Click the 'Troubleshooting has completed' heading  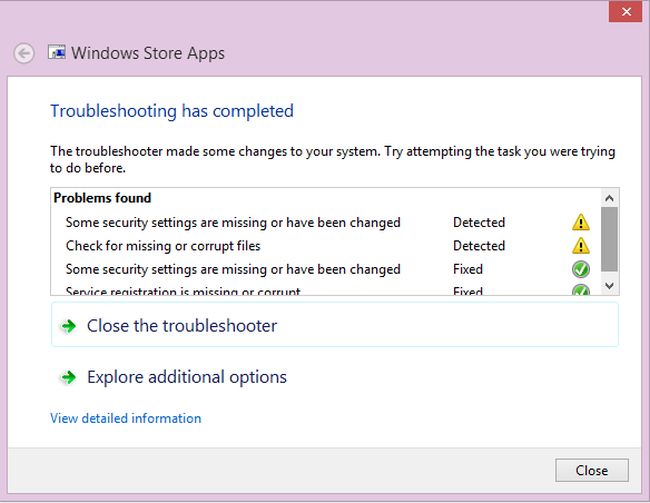(172, 111)
